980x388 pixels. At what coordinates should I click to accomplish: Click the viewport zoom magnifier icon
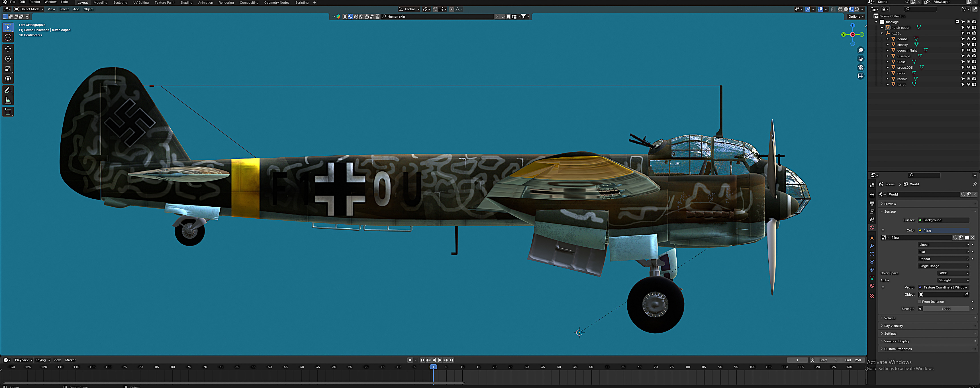861,50
